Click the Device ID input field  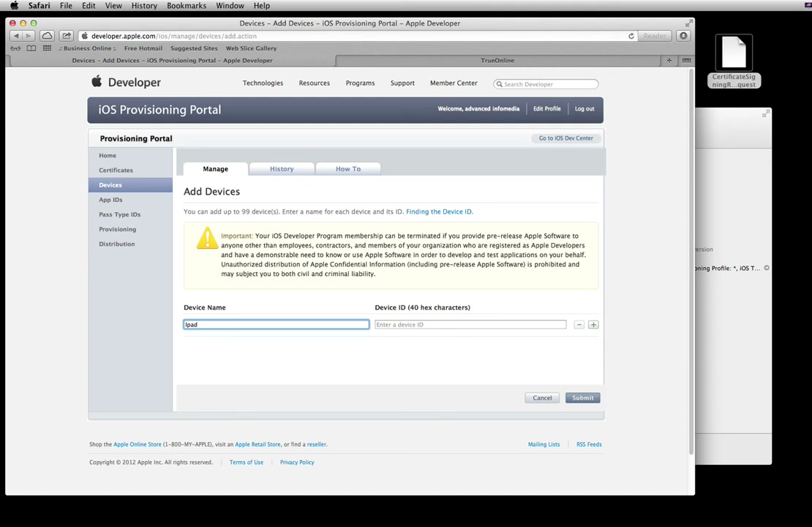(x=470, y=324)
